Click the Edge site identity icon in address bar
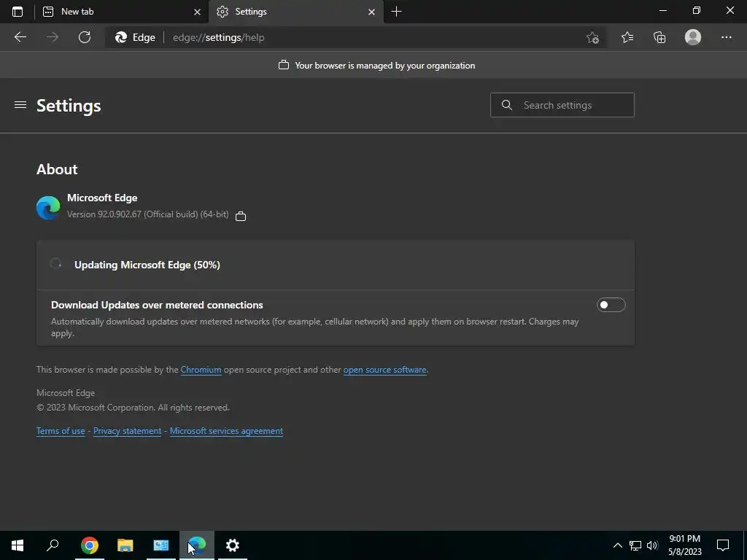Viewport: 747px width, 560px height. 135,37
